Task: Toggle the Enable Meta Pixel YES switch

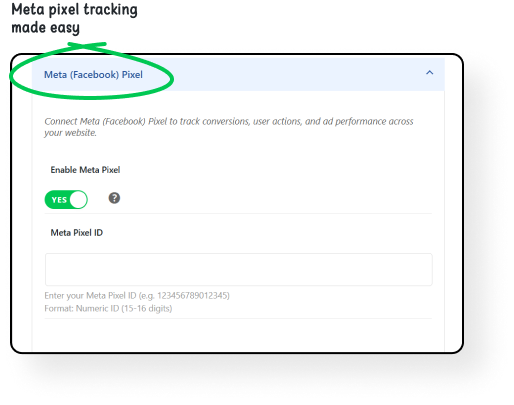Action: (x=66, y=200)
